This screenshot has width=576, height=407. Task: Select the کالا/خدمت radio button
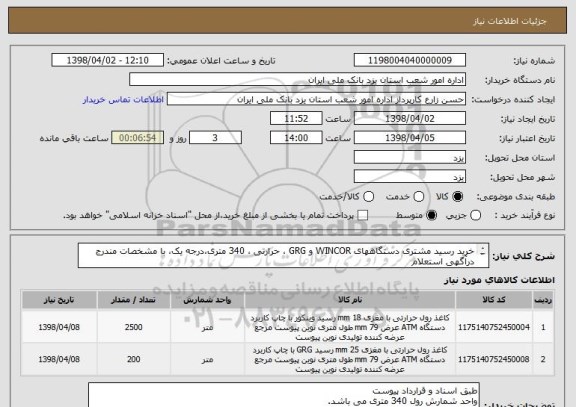(368, 197)
